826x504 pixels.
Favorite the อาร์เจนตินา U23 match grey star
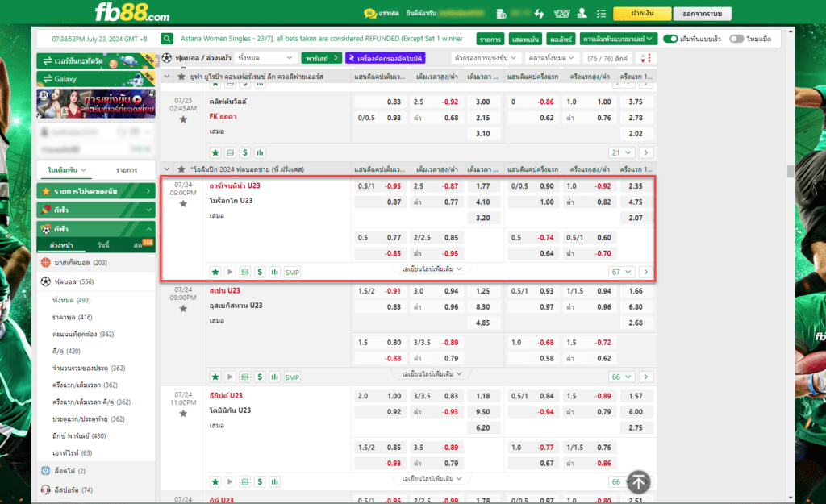click(183, 204)
